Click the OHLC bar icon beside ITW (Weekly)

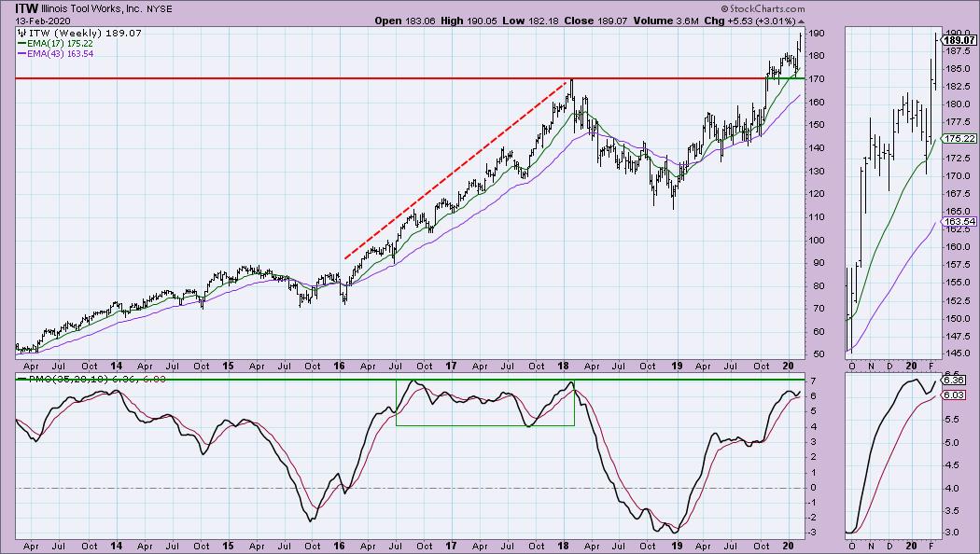(22, 33)
